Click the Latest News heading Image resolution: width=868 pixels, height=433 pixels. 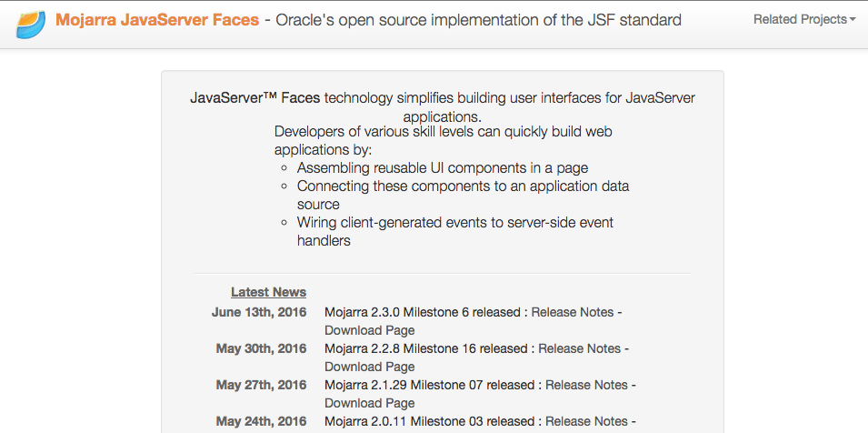[268, 292]
